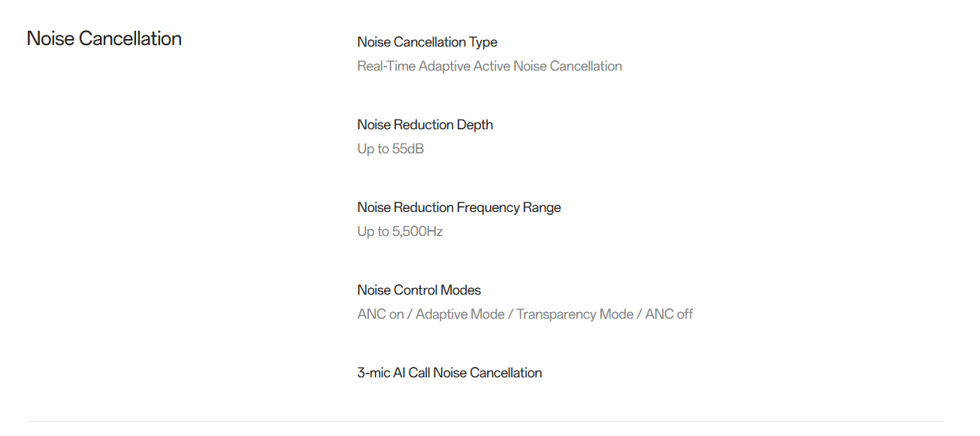Click the Noise Cancellation Type label
Image resolution: width=980 pixels, height=436 pixels.
click(427, 42)
